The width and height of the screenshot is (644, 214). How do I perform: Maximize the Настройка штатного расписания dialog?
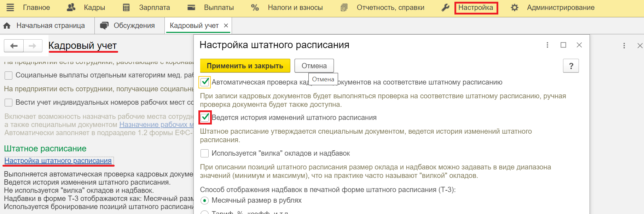point(563,45)
